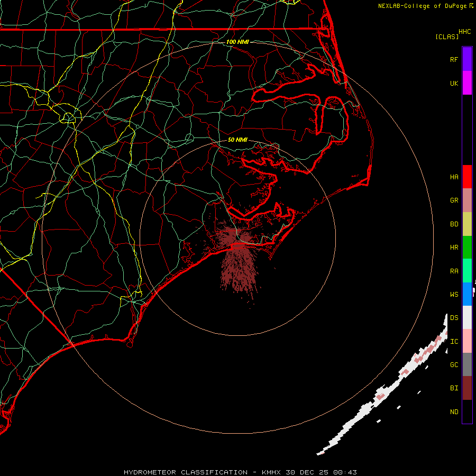Click the HHC product label
Screen dimensions: 476x476
pos(464,32)
